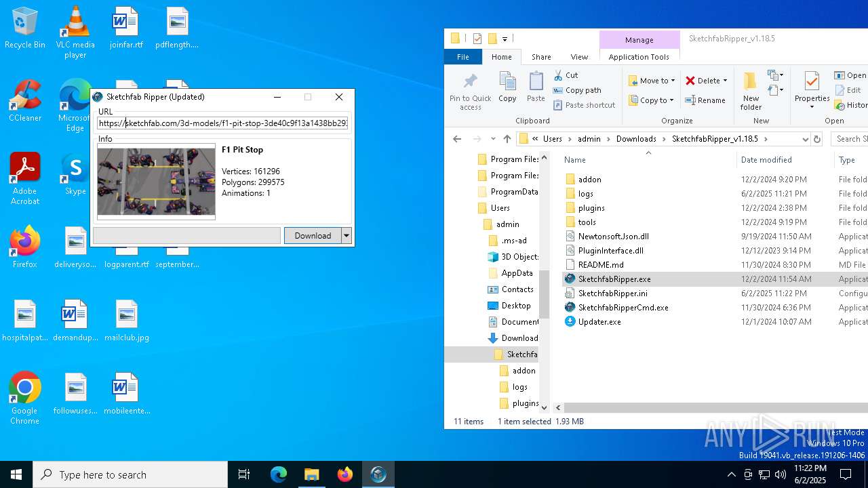Select the joinfar.rtf desktop file
Screen dimensions: 868x488
click(x=126, y=29)
